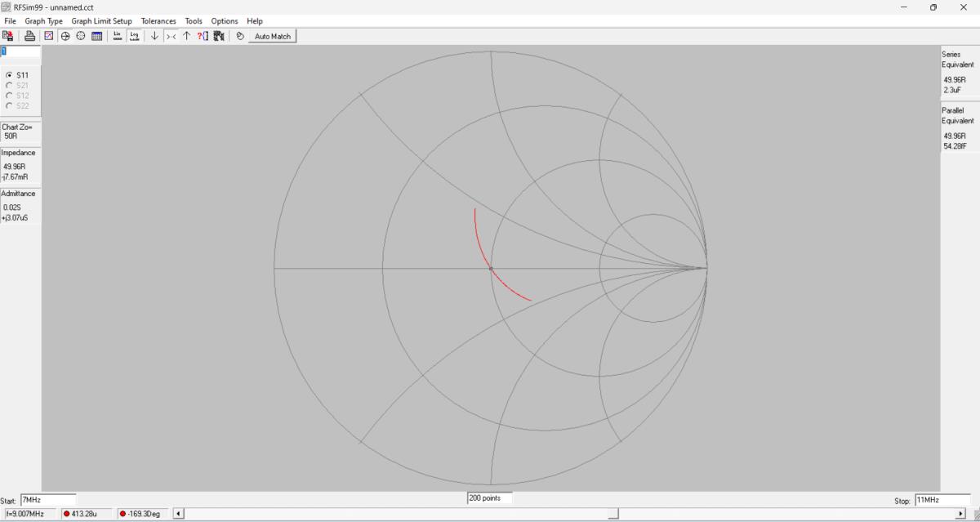This screenshot has width=980, height=522.
Task: Open the Tolerances menu
Action: coord(158,20)
